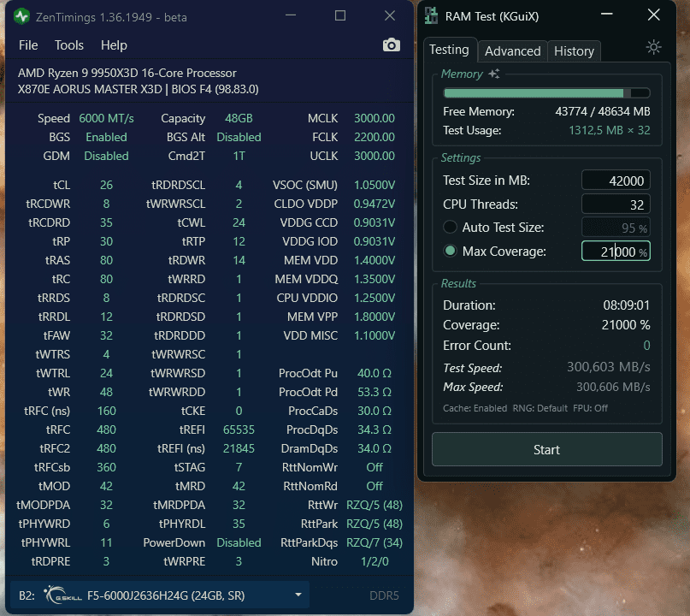Screen dimensions: 690x616
Task: Click the RAM Test app logo icon
Action: pos(431,16)
